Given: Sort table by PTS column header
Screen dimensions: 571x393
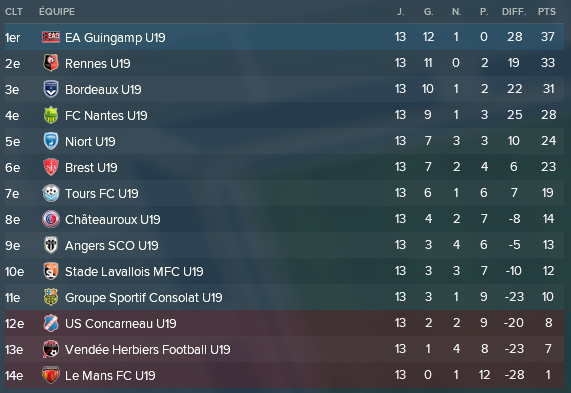Looking at the screenshot, I should coord(547,12).
